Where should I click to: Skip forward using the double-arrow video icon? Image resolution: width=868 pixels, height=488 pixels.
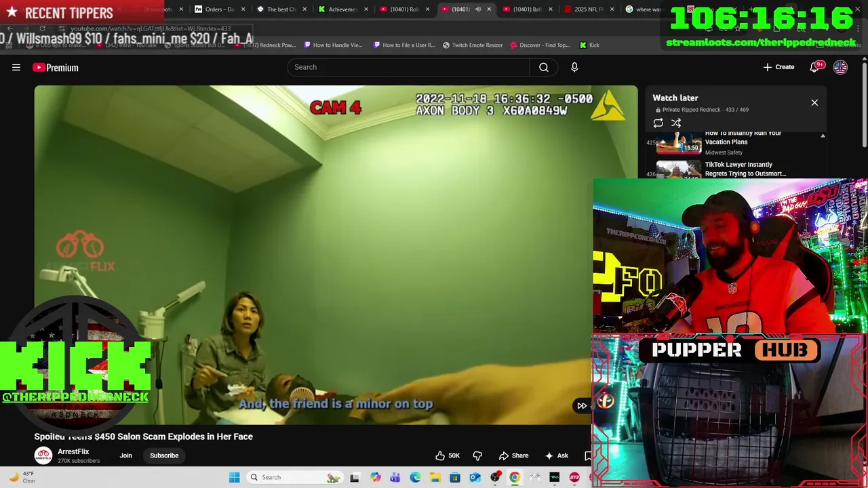click(582, 405)
